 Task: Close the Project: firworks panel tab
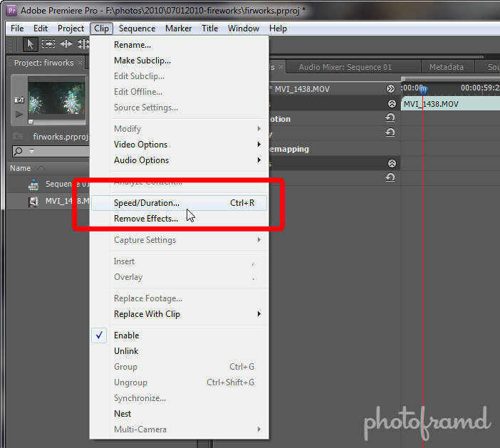[80, 62]
